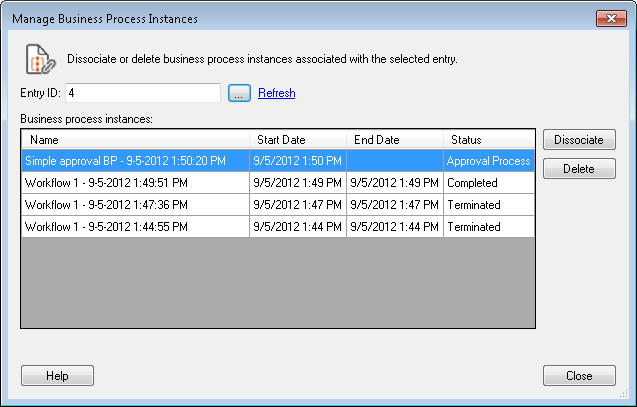The height and width of the screenshot is (407, 637).
Task: Focus the Entry ID input field
Action: 142,93
